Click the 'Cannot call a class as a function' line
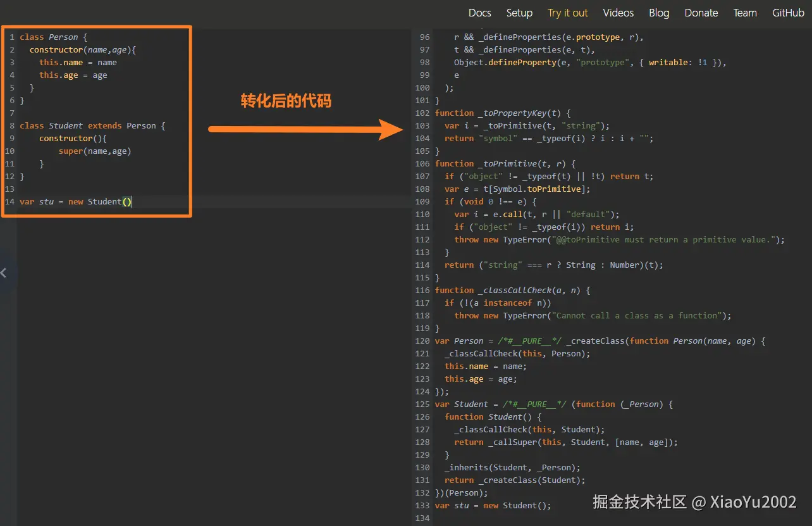Image resolution: width=812 pixels, height=526 pixels. (593, 315)
